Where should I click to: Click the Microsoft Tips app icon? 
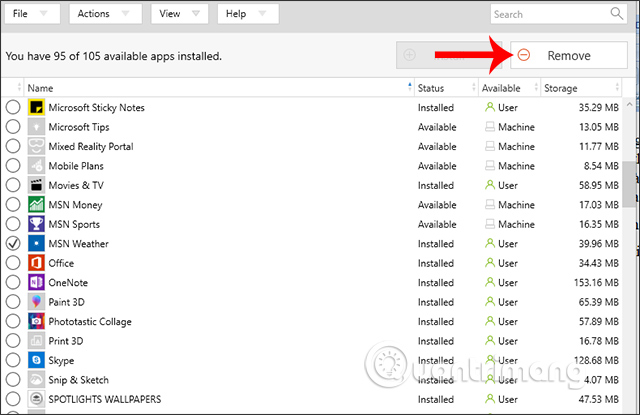click(x=36, y=127)
